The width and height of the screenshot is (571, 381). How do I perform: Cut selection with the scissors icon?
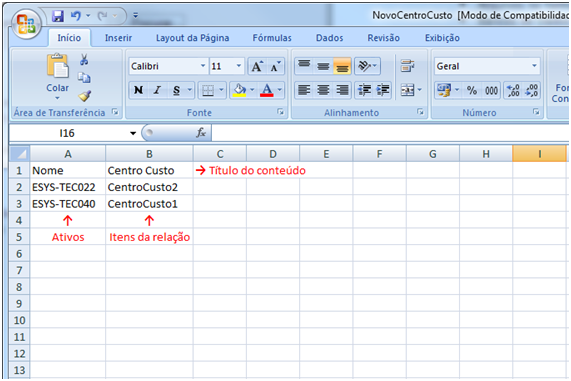pyautogui.click(x=84, y=59)
